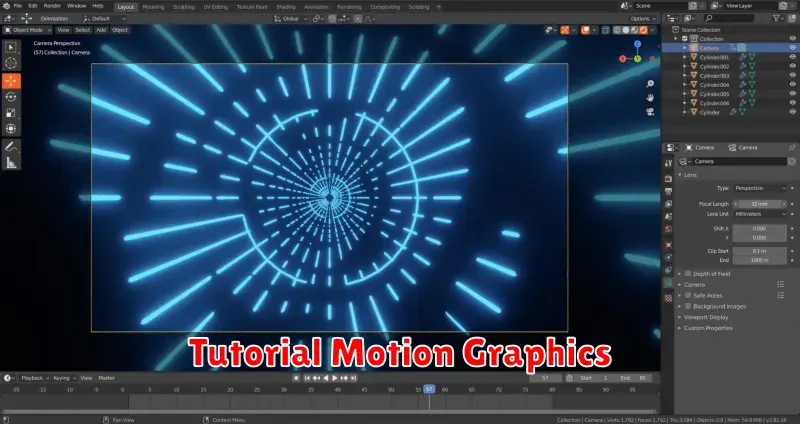This screenshot has width=800, height=424.
Task: Switch to the Modeling workspace tab
Action: tap(153, 7)
